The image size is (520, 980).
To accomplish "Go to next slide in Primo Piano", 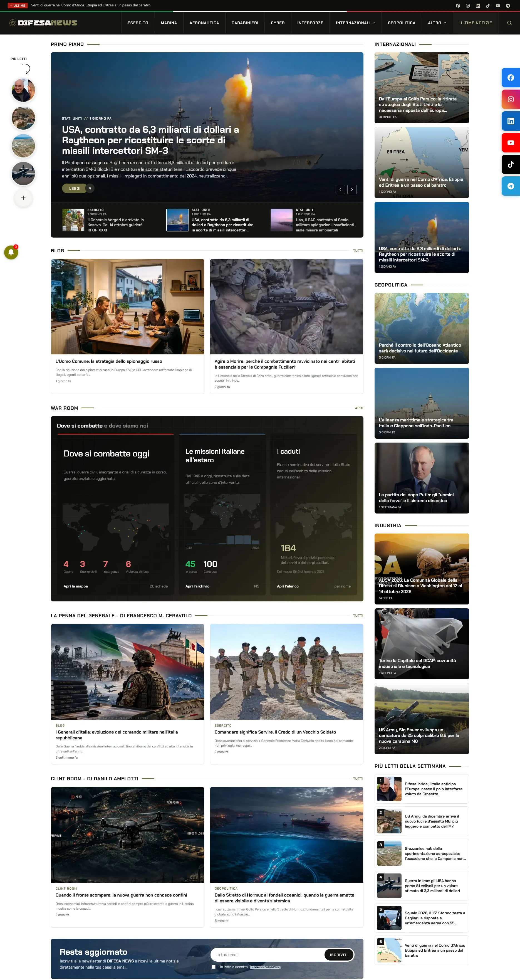I will click(352, 189).
